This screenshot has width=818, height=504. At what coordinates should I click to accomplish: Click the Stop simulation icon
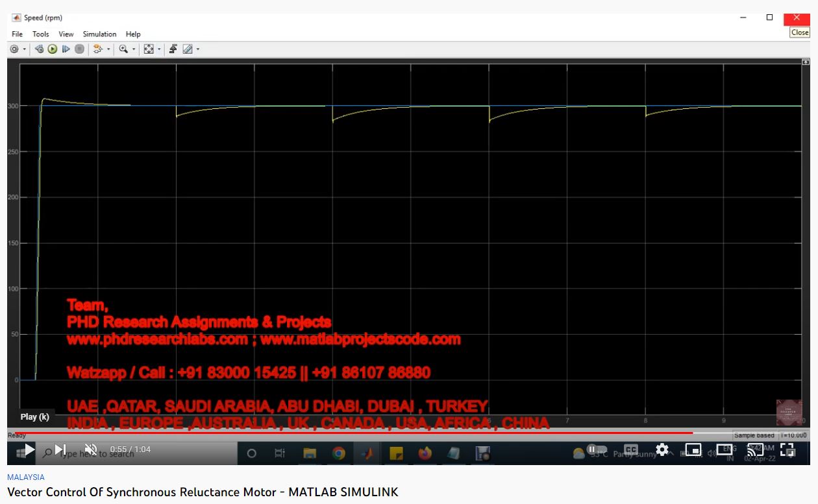pos(79,49)
